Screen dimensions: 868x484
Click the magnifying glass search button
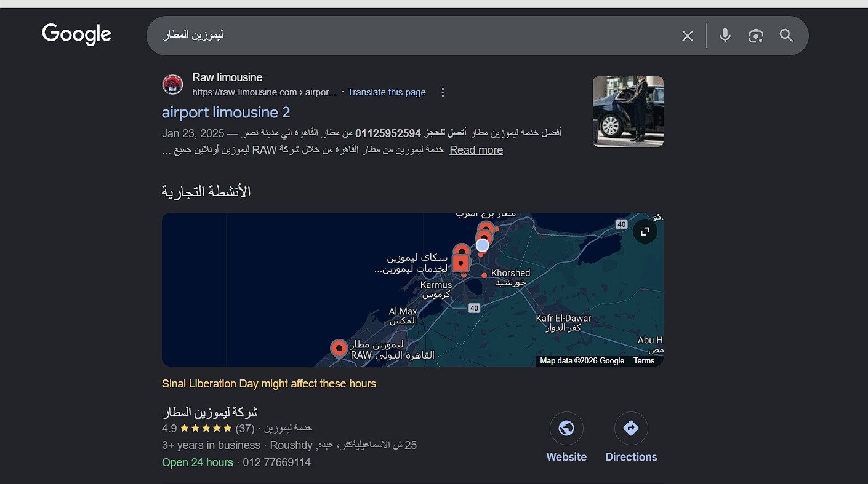pos(786,36)
